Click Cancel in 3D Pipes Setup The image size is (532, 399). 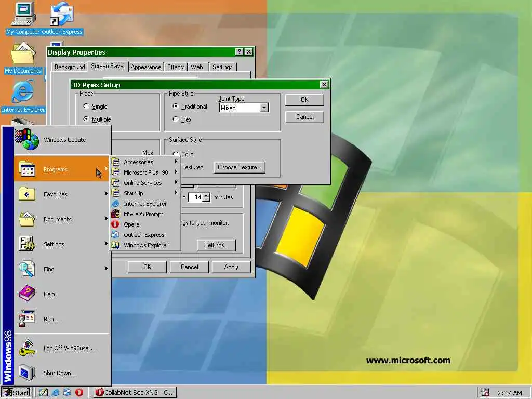304,117
